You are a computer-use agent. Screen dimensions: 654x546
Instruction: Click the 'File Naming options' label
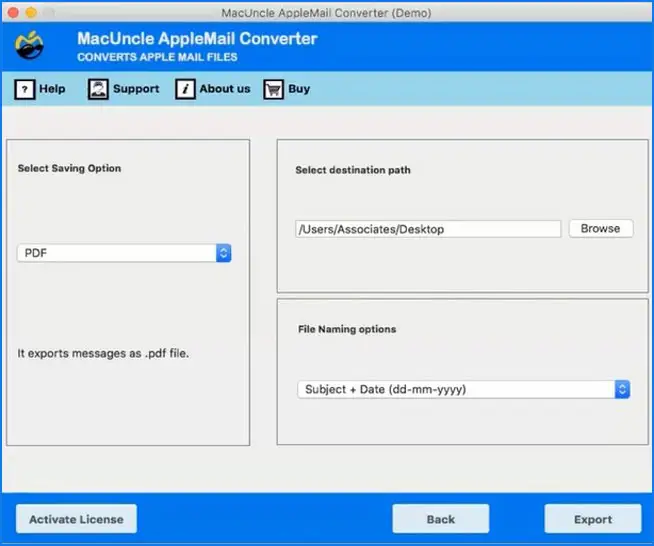(347, 329)
